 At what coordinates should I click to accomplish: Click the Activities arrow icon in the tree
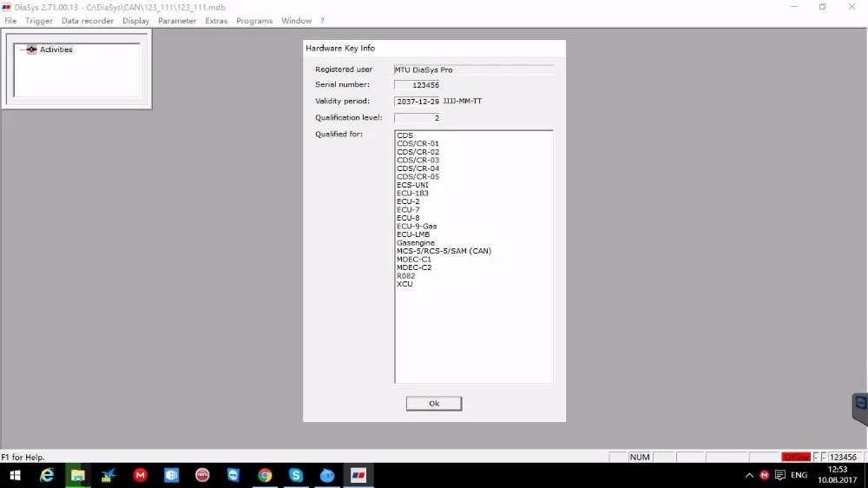point(31,49)
